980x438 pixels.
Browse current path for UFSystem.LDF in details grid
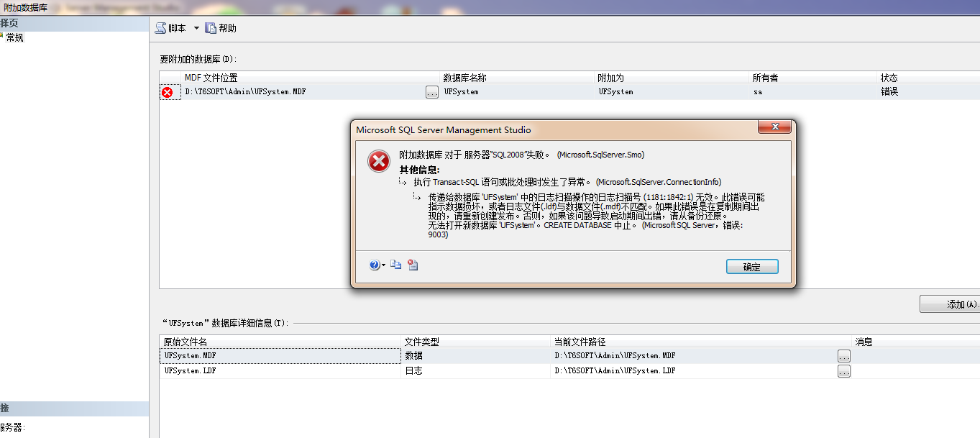[x=844, y=371]
